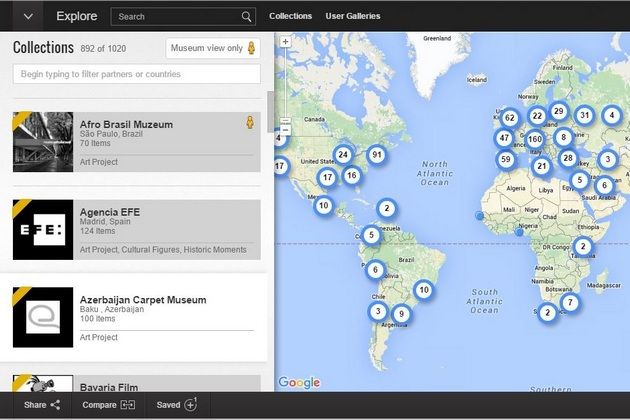
Task: Click the cluster marker 10 near Mexico
Action: point(323,206)
